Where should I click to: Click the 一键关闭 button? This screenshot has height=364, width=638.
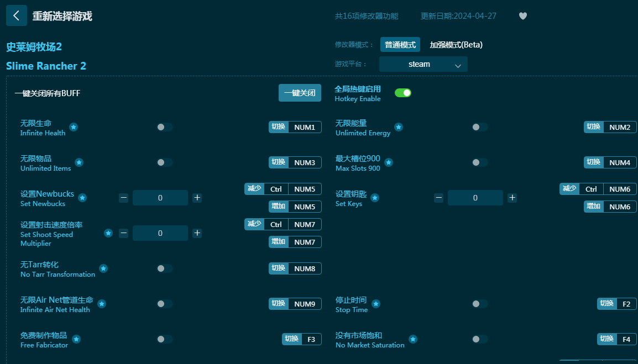pos(300,93)
